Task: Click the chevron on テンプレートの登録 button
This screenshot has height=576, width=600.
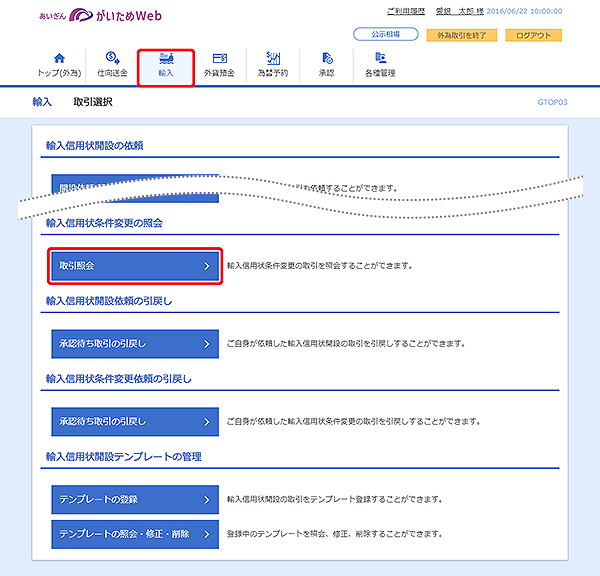Action: (x=207, y=500)
